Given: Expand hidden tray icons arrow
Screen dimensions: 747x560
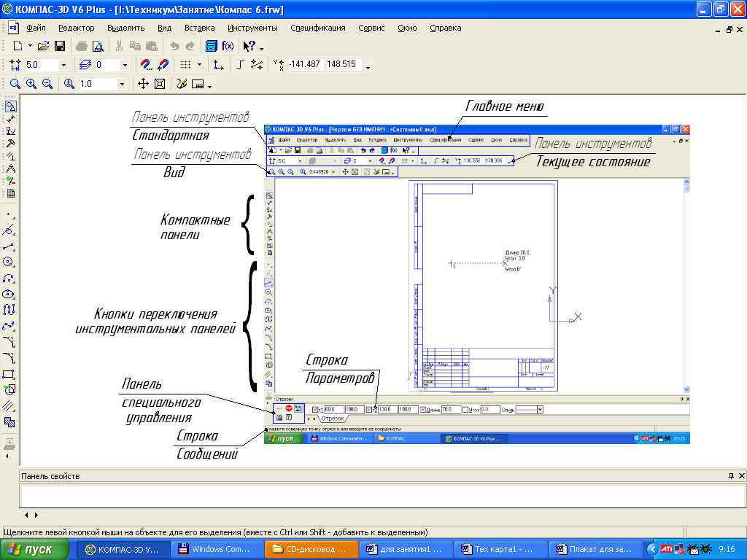Looking at the screenshot, I should pos(653,550).
